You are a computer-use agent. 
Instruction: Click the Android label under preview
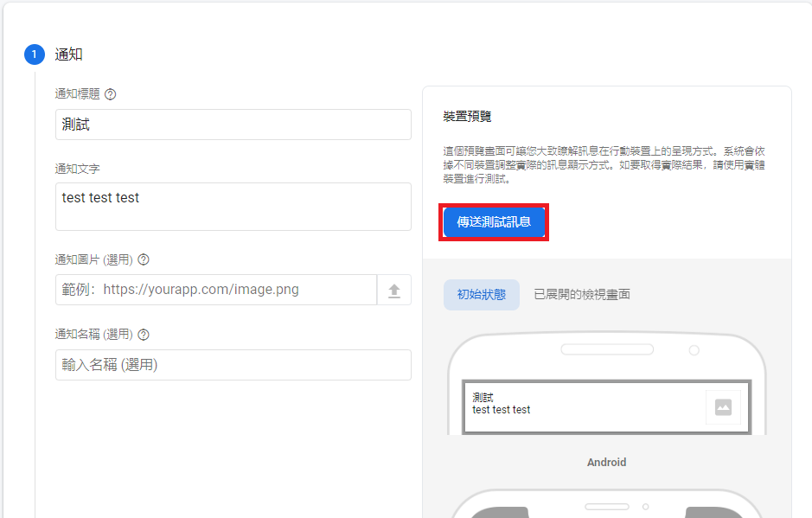pos(606,462)
